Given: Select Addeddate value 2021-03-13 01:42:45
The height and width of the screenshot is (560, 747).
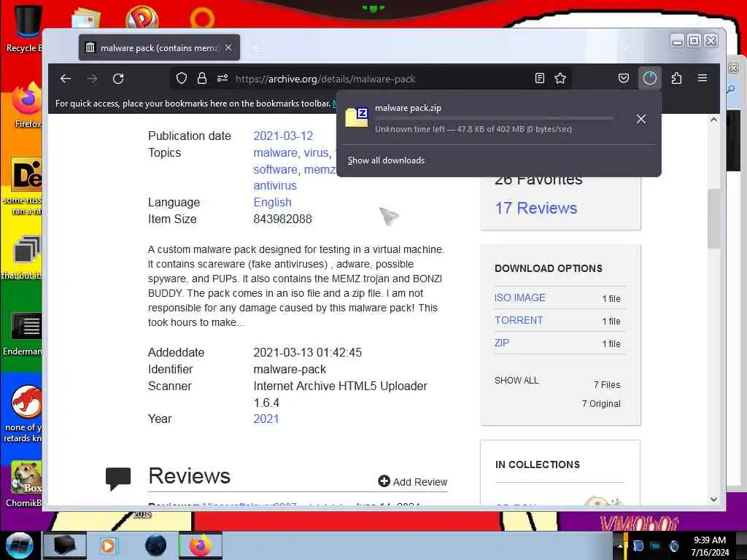Looking at the screenshot, I should (307, 353).
